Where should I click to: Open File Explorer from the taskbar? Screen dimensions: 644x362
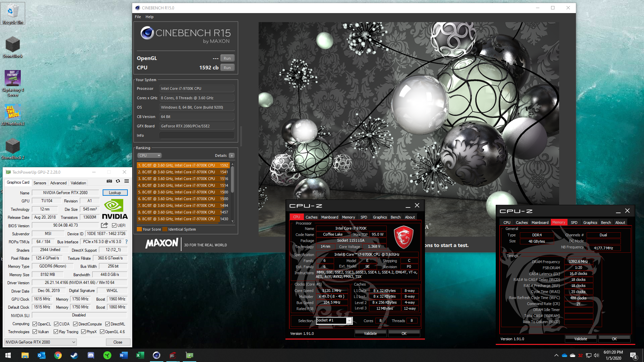click(25, 355)
